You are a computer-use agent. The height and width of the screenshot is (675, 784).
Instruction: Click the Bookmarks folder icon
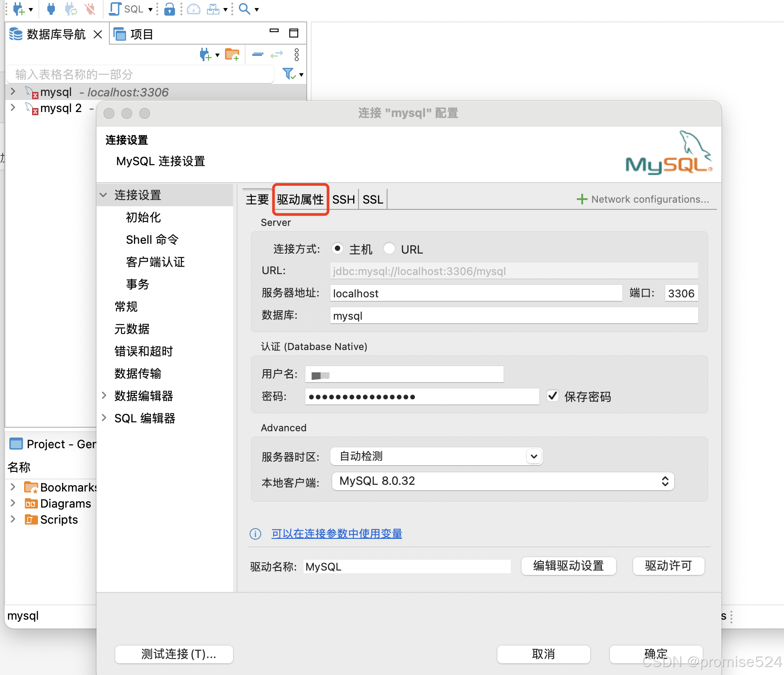tap(31, 487)
